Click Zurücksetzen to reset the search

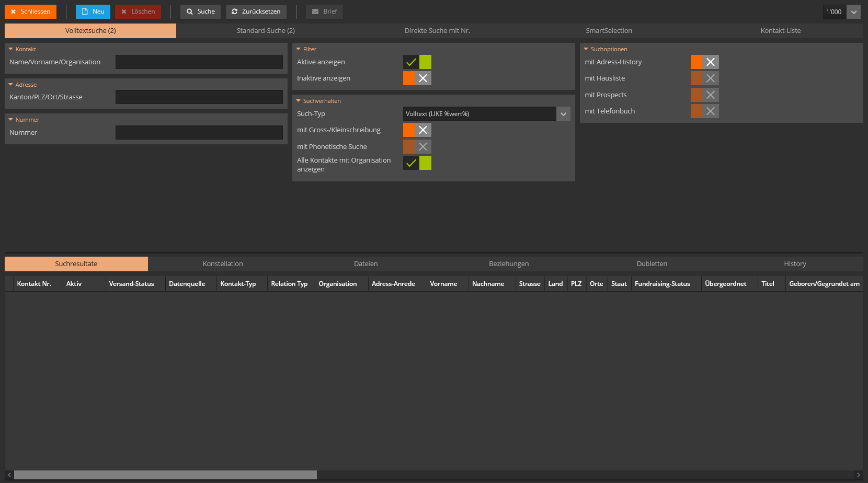click(256, 11)
